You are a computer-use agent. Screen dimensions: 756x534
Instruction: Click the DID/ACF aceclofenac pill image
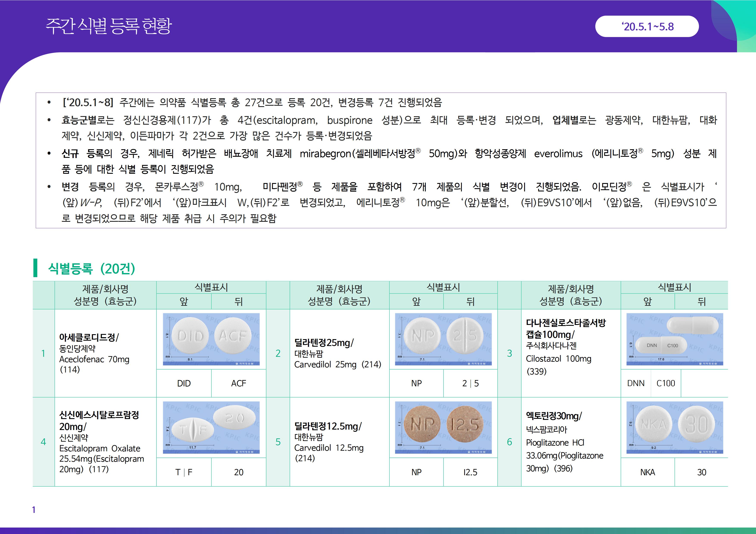tap(211, 339)
